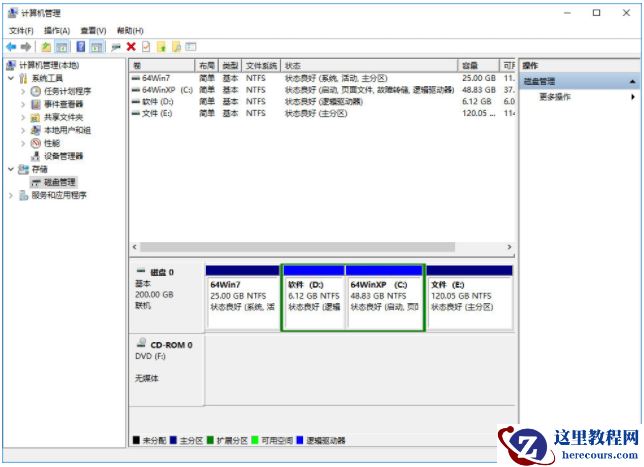Open the 更多操作 submenu arrow

coord(633,97)
